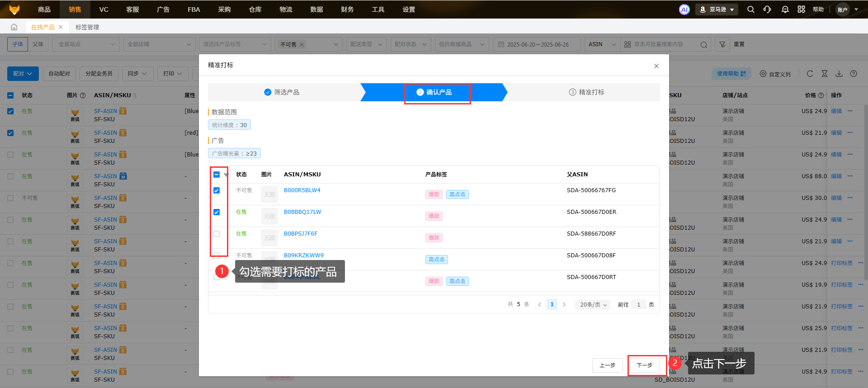The height and width of the screenshot is (388, 868).
Task: Open the advanced filter funnel icon
Action: click(x=722, y=44)
